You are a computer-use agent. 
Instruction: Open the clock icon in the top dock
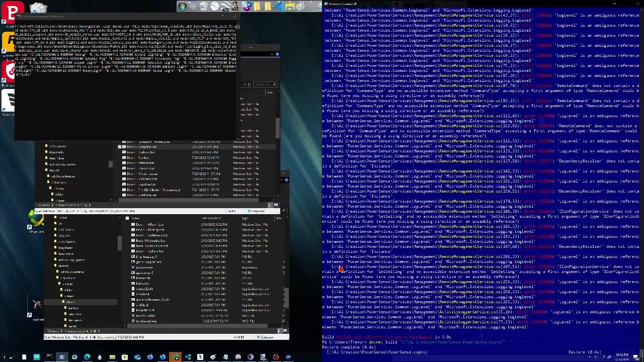click(215, 6)
